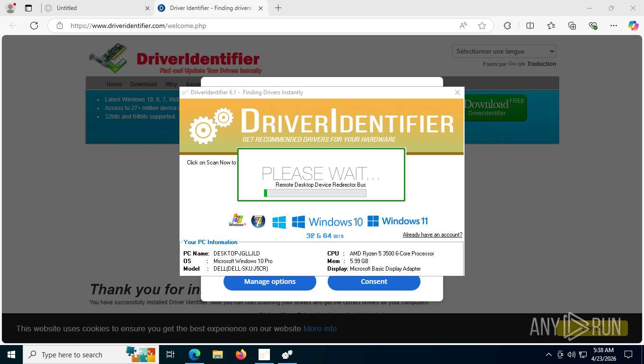Screen dimensions: 644x364
Task: Click the Consent button
Action: [x=374, y=282]
